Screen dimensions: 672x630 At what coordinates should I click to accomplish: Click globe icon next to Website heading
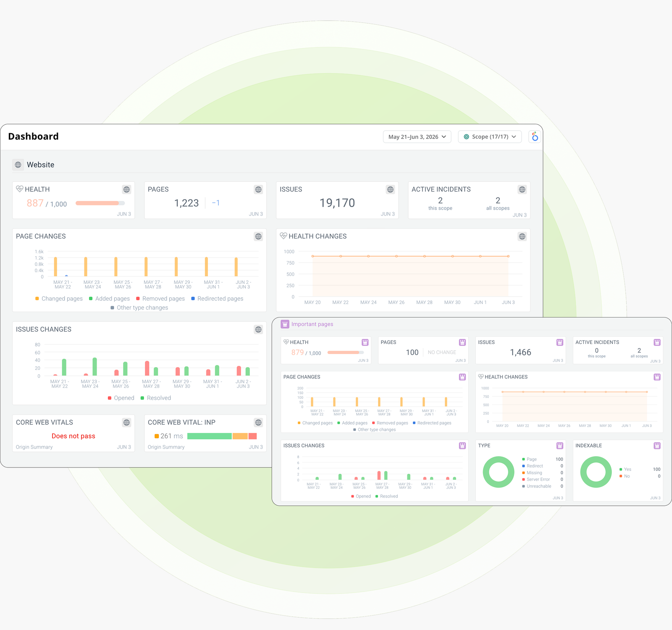(x=18, y=165)
